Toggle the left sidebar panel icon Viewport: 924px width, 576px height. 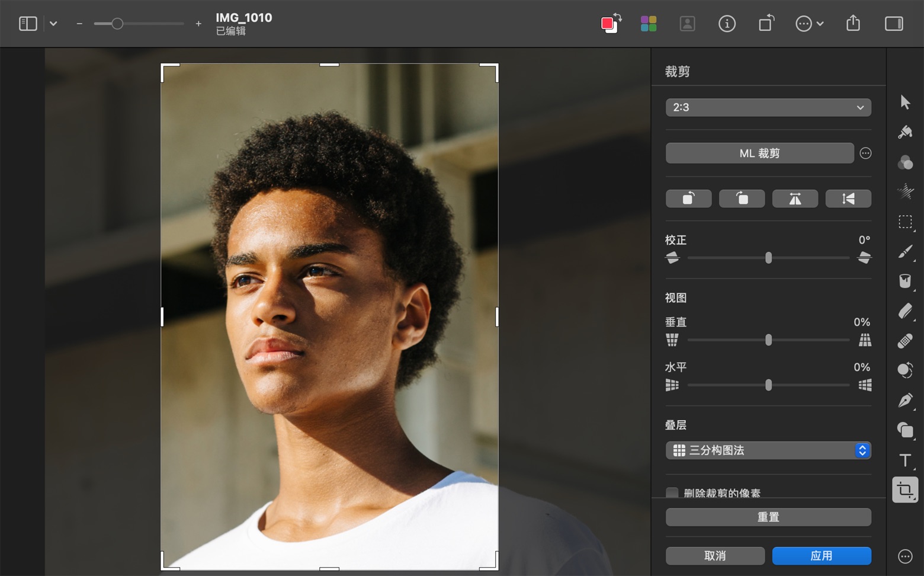coord(28,24)
